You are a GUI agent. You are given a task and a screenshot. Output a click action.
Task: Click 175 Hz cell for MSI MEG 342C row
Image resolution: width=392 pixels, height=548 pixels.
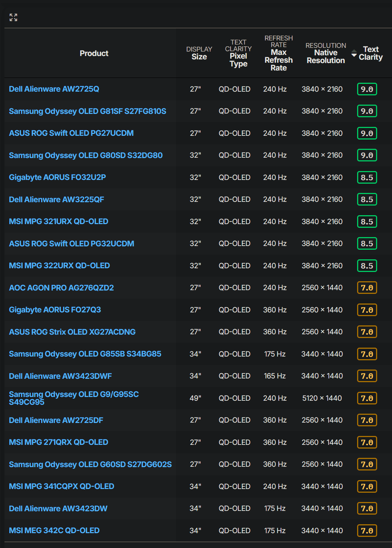click(275, 531)
